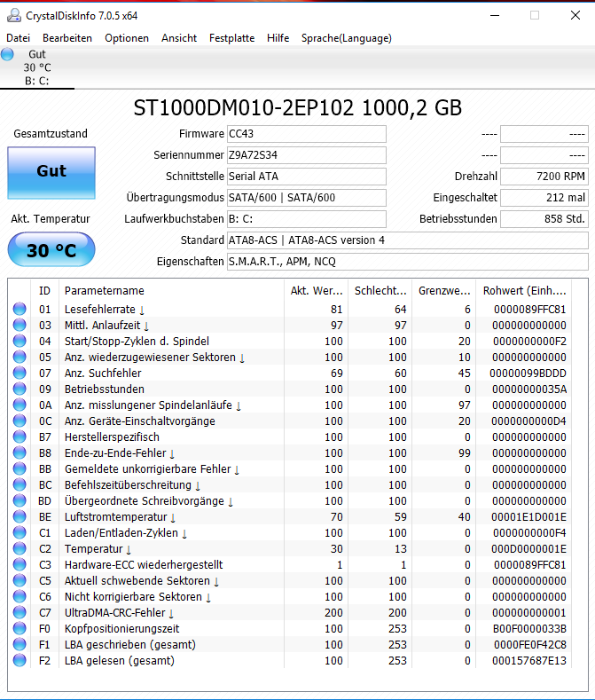Click the Rohwert column header
The image size is (595, 700).
click(524, 291)
